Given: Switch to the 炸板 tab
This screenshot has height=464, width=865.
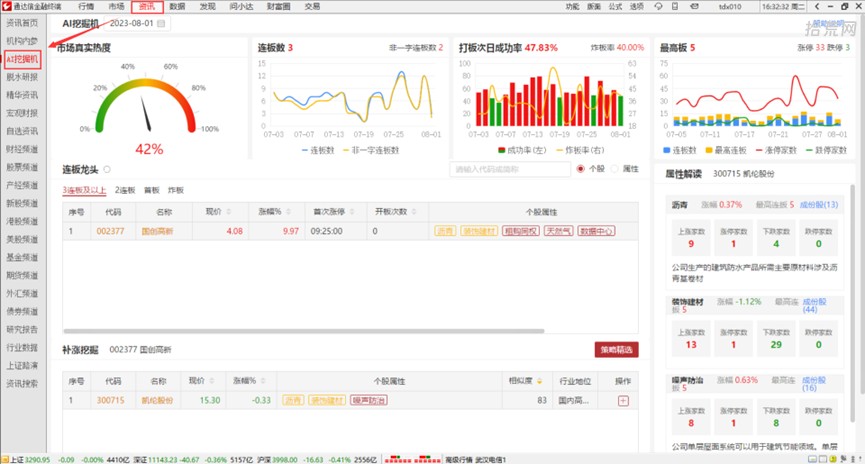Looking at the screenshot, I should pos(176,190).
